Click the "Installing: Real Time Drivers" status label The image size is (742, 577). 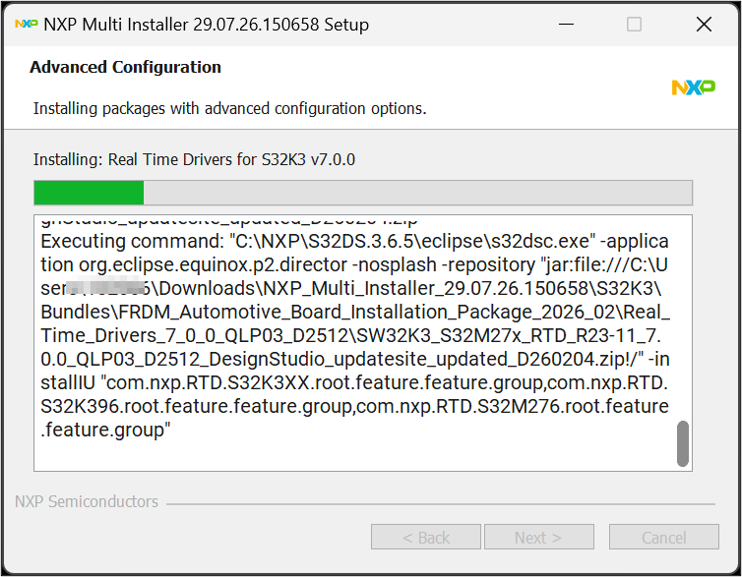click(194, 160)
